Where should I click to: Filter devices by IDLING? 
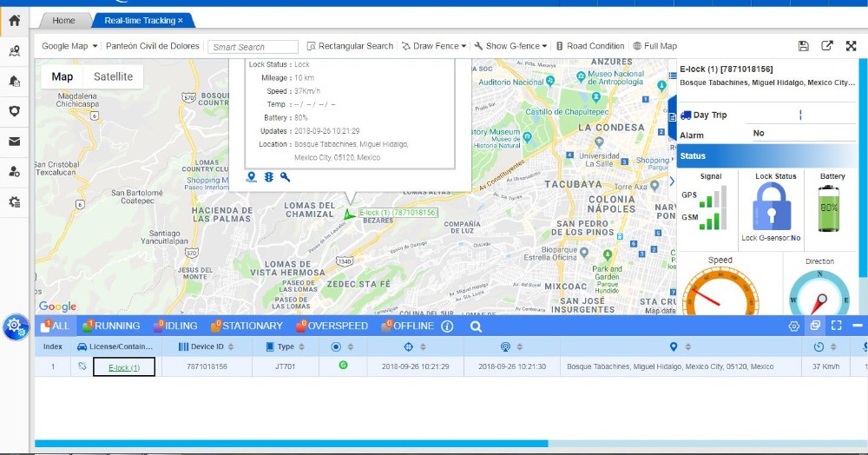[175, 326]
